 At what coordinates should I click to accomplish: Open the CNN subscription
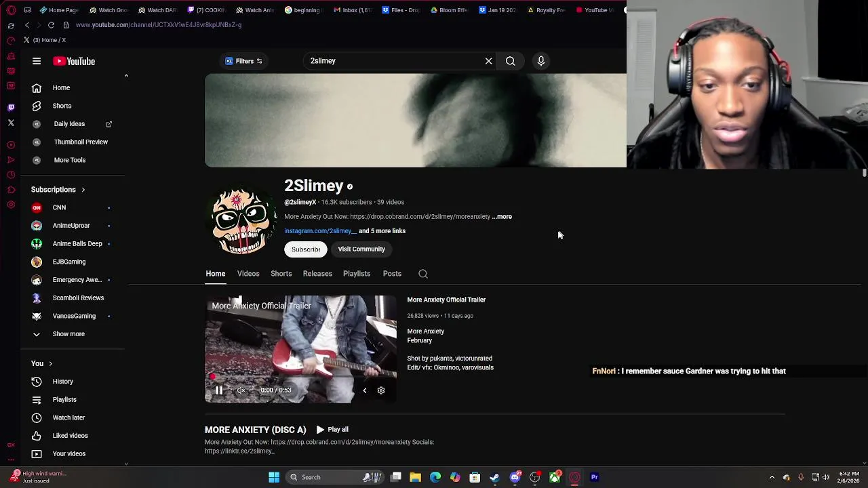point(59,207)
